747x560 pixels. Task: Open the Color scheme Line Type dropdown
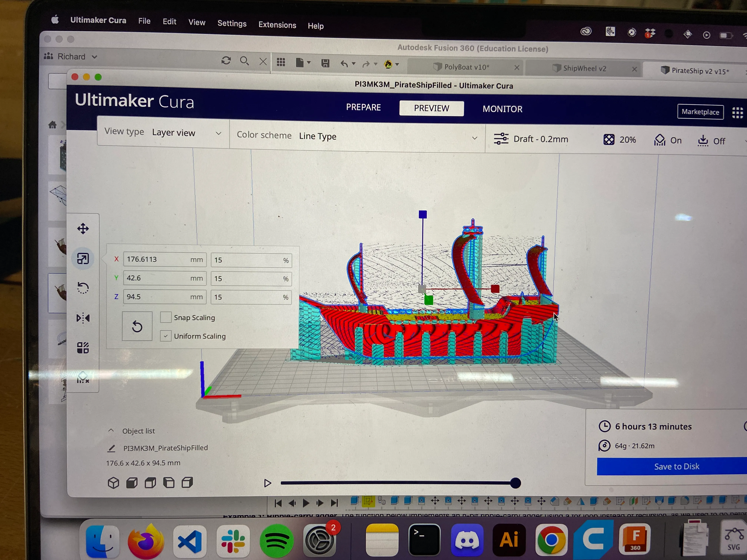click(x=357, y=136)
